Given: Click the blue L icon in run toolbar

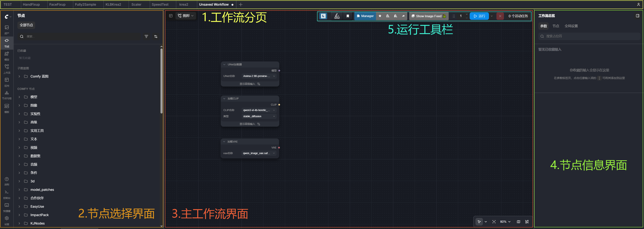Looking at the screenshot, I should point(323,16).
